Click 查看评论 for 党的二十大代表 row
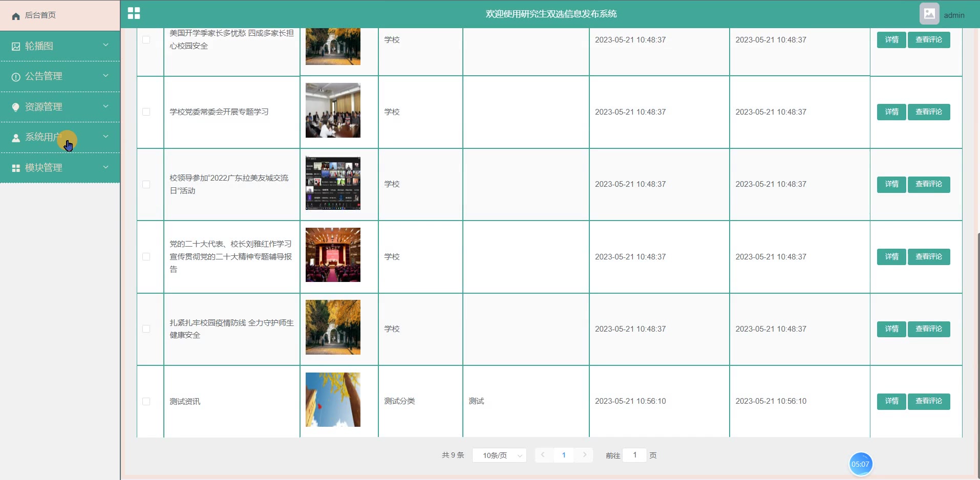The height and width of the screenshot is (480, 980). 929,257
